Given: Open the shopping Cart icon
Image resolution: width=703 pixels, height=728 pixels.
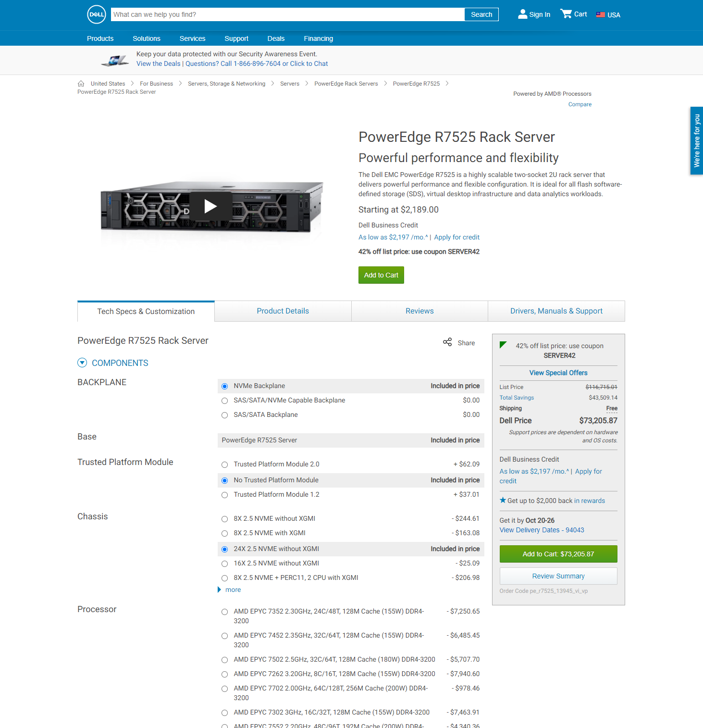Looking at the screenshot, I should tap(566, 14).
